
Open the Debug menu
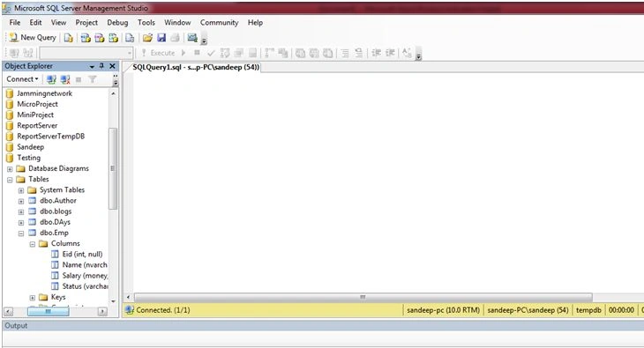pyautogui.click(x=117, y=23)
